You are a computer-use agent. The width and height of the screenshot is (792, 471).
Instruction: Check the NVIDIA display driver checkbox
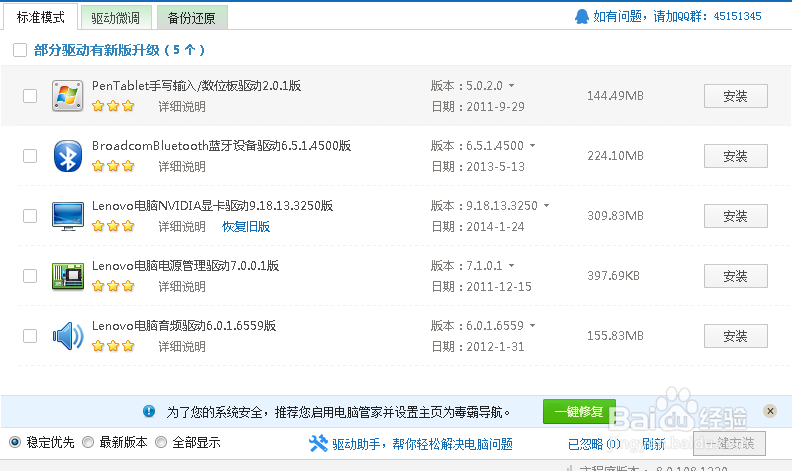30,216
